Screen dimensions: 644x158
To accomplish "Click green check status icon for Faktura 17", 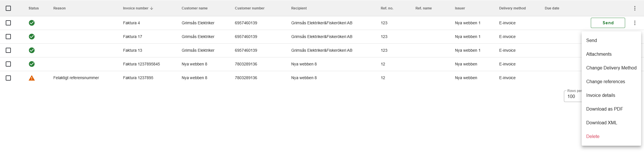I will [32, 37].
